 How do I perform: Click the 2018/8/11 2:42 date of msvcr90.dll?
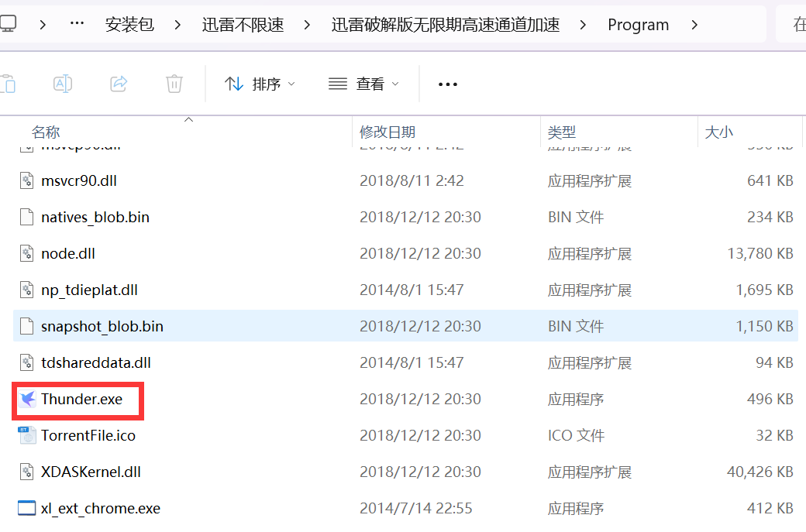pos(412,180)
